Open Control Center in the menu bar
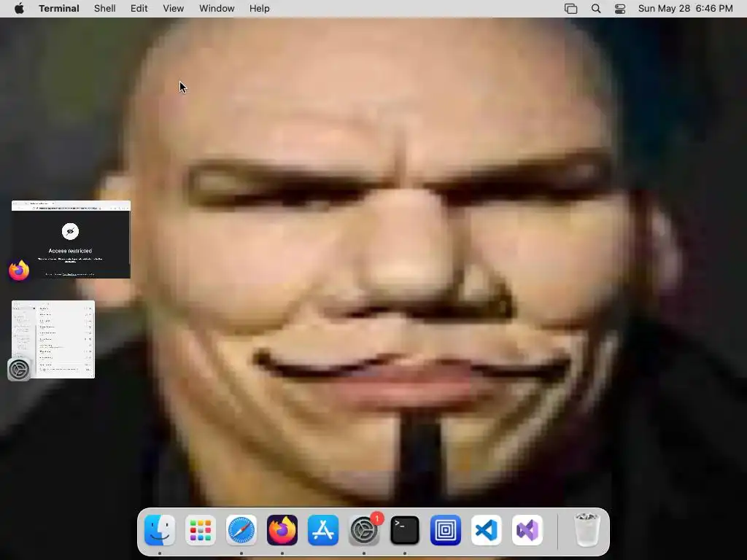747x560 pixels. point(620,9)
